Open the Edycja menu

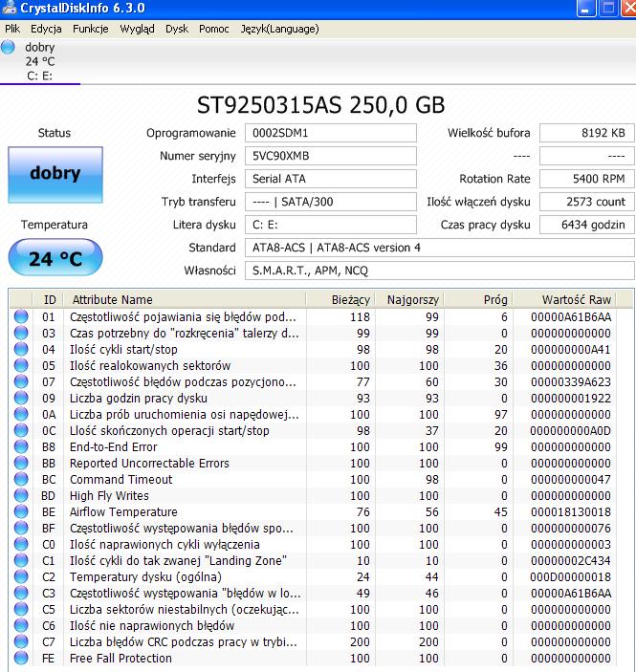(x=46, y=29)
